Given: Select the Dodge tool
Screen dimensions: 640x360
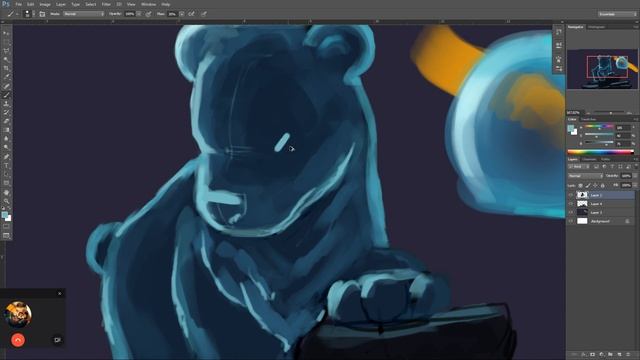Looking at the screenshot, I should (6, 148).
